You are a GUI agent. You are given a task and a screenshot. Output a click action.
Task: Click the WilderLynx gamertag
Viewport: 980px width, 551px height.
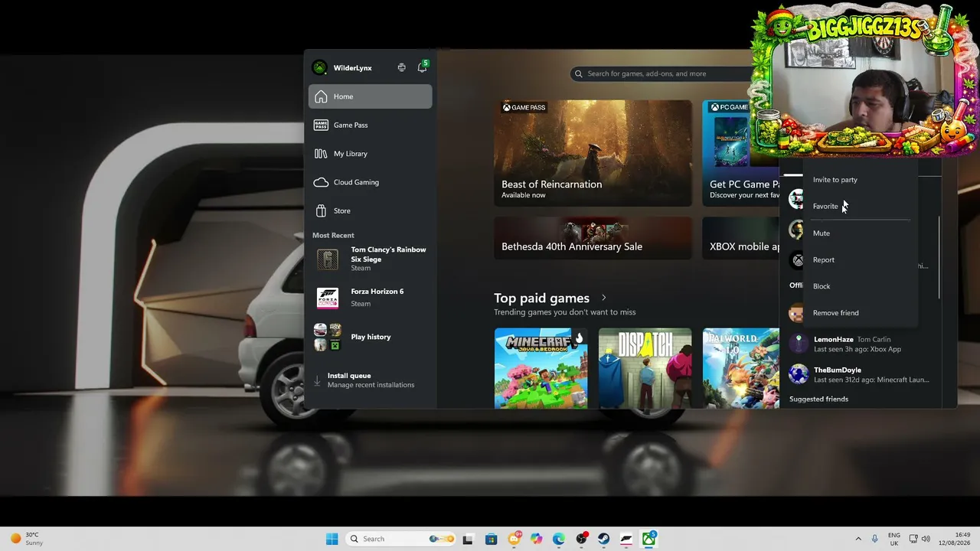(x=353, y=68)
